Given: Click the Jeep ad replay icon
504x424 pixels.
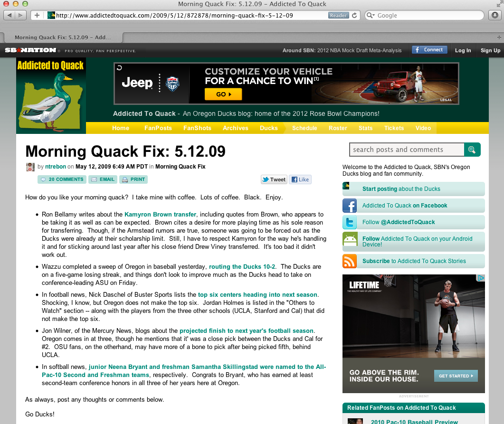Looking at the screenshot, I should pos(119,68).
